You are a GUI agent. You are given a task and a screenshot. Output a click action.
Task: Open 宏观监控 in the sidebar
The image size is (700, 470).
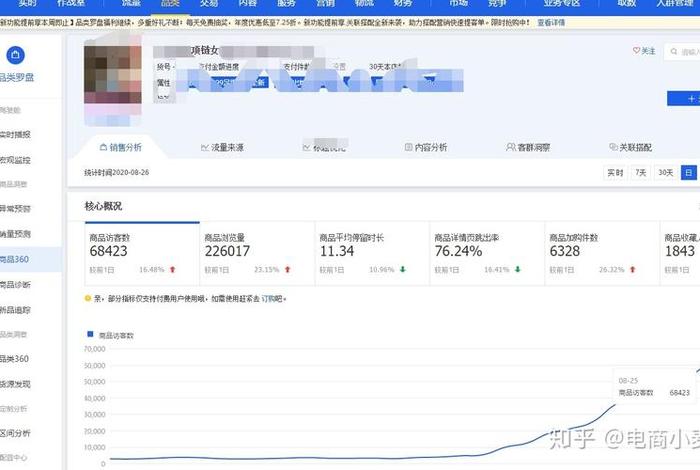coord(16,160)
